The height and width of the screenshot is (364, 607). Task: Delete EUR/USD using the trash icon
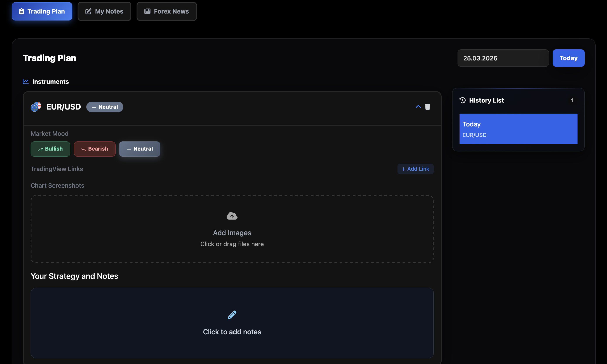pyautogui.click(x=428, y=107)
